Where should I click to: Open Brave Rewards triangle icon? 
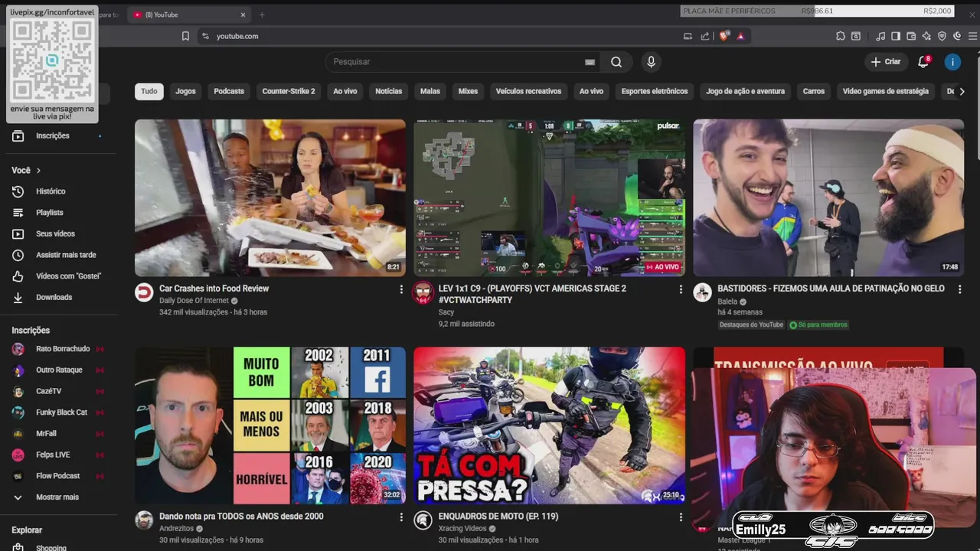[740, 36]
